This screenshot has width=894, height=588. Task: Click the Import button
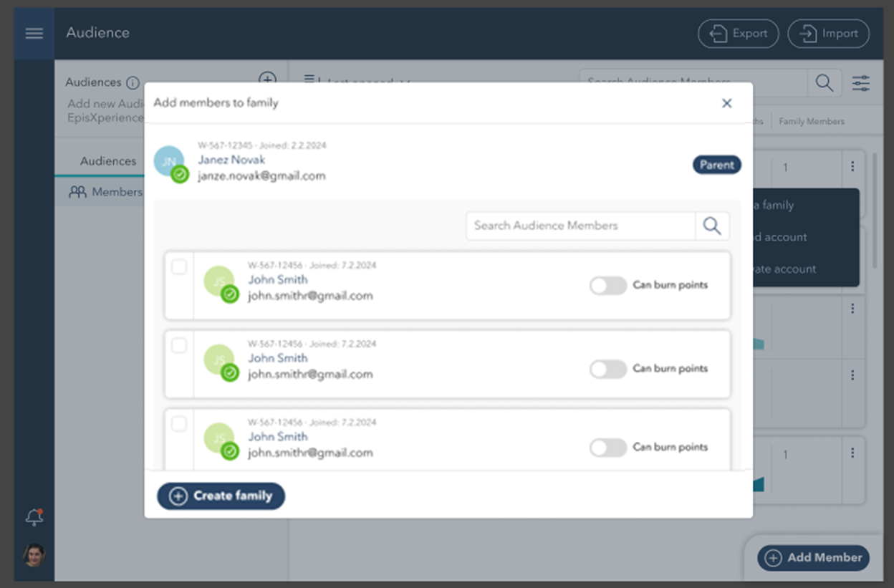(829, 34)
